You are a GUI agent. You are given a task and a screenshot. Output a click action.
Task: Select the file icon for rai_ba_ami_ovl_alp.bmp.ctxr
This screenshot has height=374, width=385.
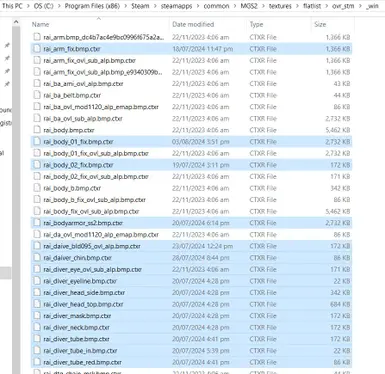click(37, 84)
